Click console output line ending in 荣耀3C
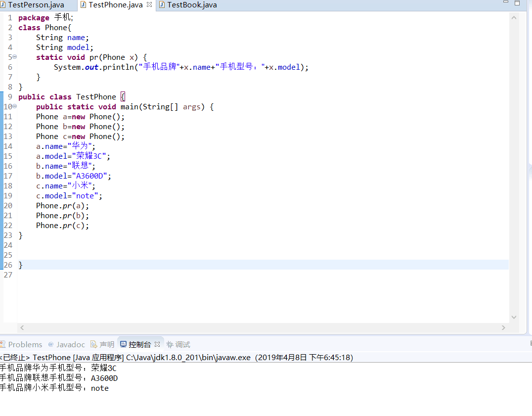 58,368
